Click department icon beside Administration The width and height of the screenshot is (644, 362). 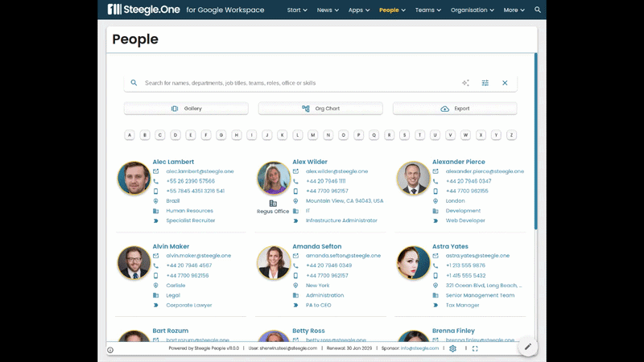(x=295, y=295)
